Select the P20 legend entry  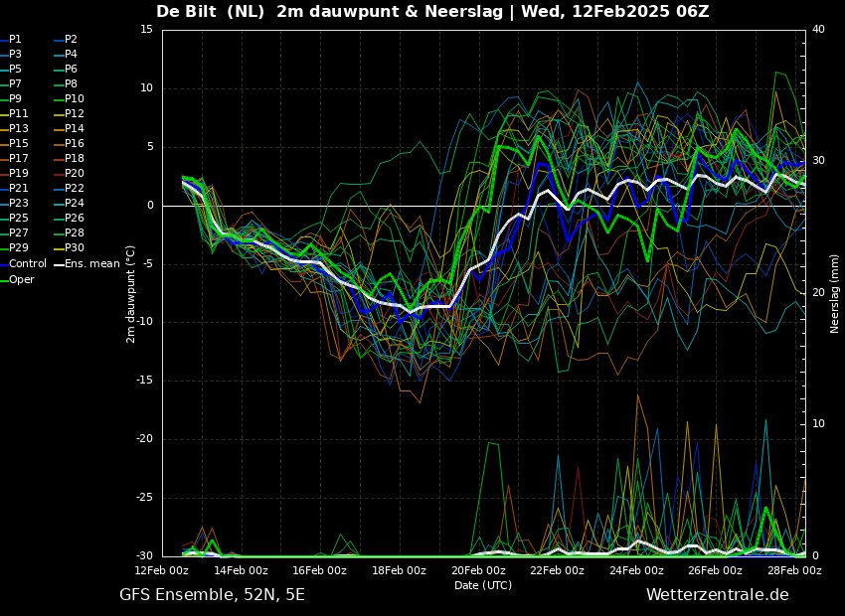point(69,174)
